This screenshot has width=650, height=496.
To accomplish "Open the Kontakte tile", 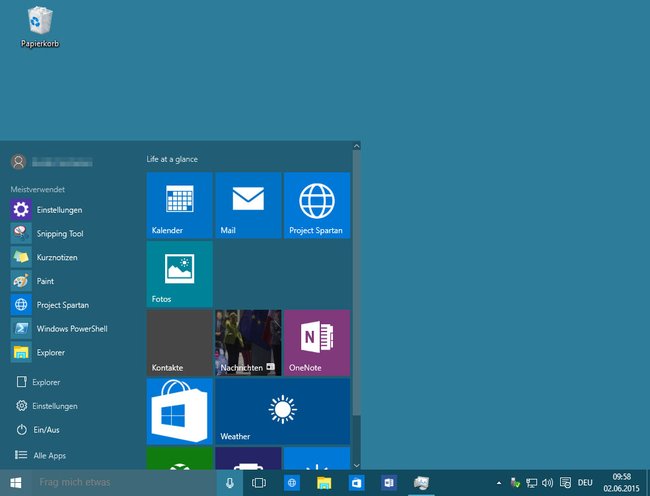I will (x=179, y=343).
